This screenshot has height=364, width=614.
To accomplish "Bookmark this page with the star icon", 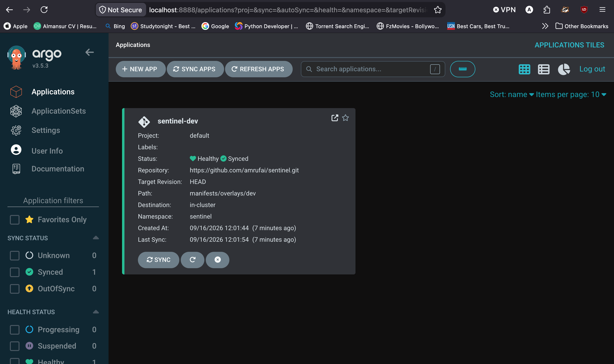I will pos(437,10).
